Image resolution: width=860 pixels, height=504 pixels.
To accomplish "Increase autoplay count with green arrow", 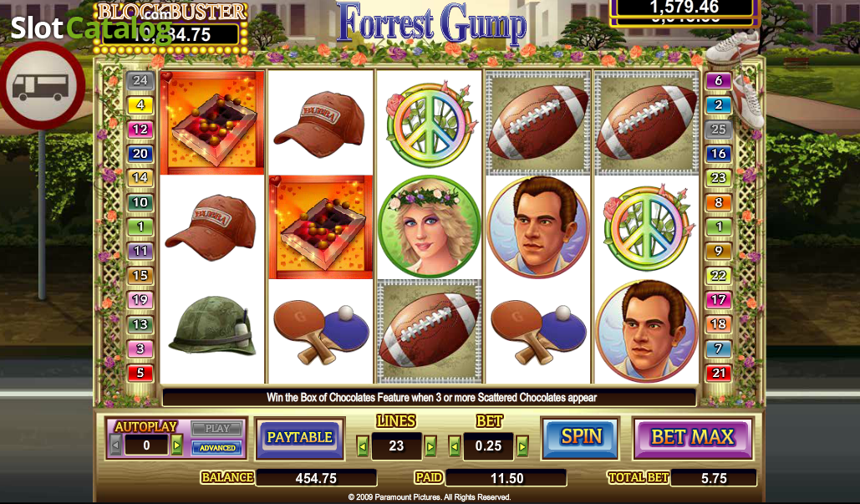I will 176,445.
